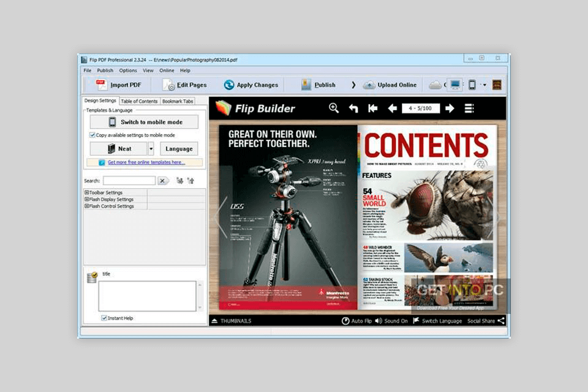Open Edit Pages from the toolbar
Screen dimensions: 588x392
click(x=184, y=85)
